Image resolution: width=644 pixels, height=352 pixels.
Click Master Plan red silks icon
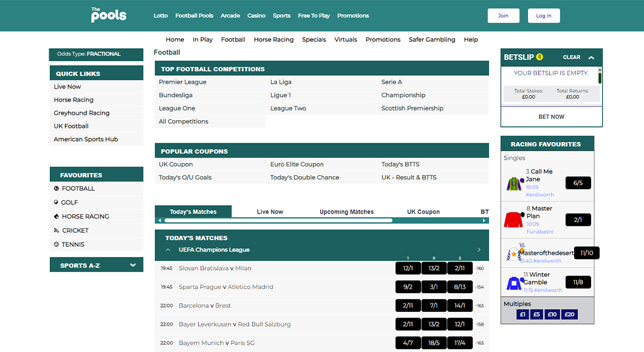coord(514,220)
